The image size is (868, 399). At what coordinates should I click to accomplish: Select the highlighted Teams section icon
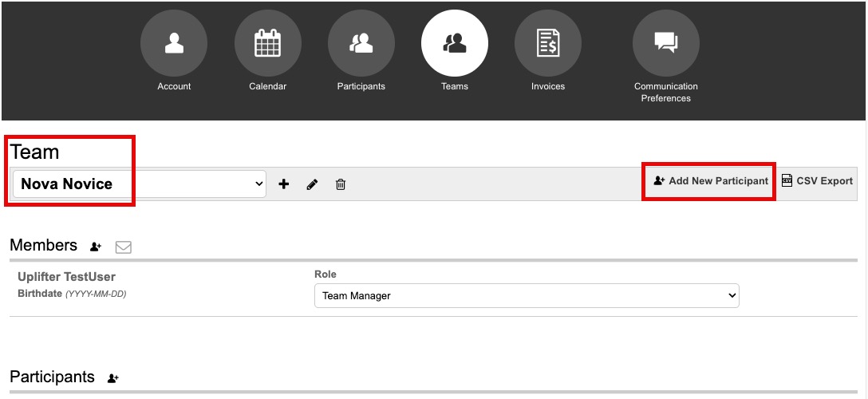(455, 43)
